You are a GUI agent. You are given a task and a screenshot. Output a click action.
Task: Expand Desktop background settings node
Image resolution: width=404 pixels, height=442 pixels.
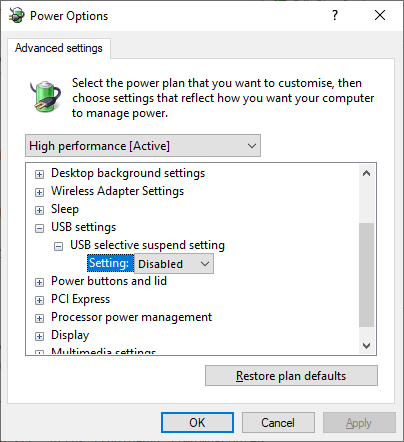click(39, 174)
